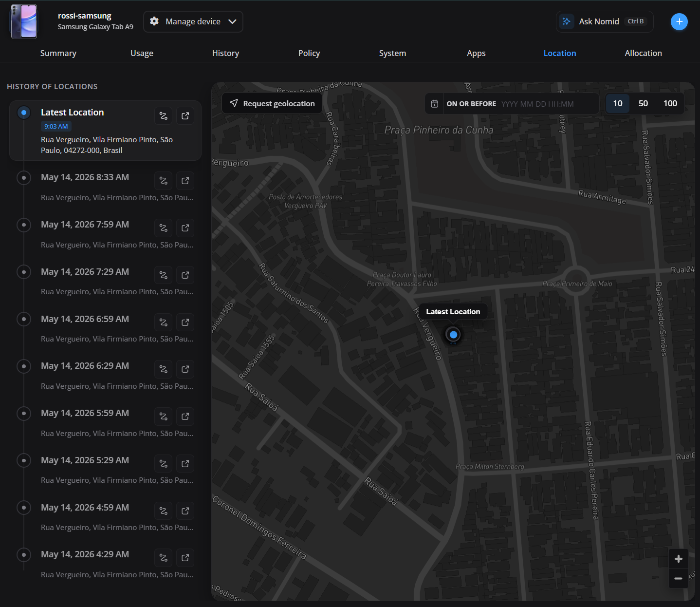Switch to the Summary tab

[x=58, y=53]
